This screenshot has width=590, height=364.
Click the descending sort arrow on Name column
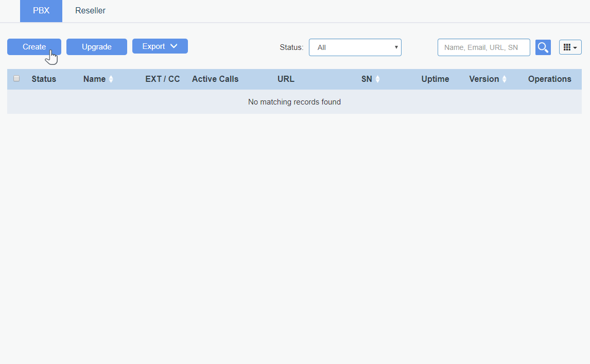(111, 81)
